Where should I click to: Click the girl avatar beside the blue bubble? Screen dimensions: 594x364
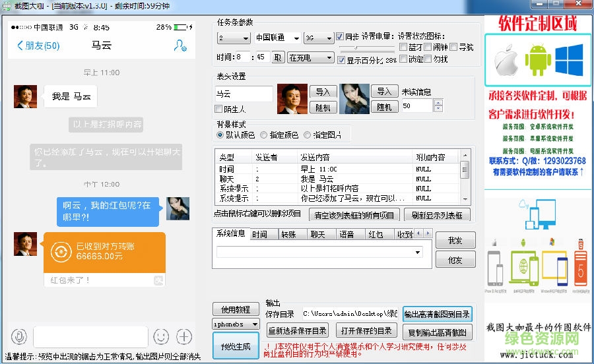tap(178, 208)
